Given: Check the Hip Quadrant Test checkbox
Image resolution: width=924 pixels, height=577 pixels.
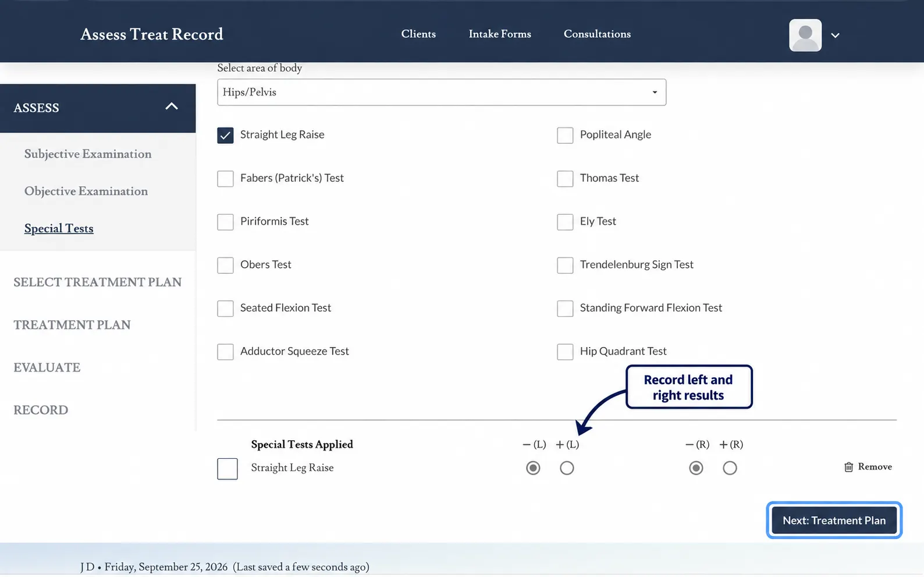Looking at the screenshot, I should pyautogui.click(x=565, y=352).
